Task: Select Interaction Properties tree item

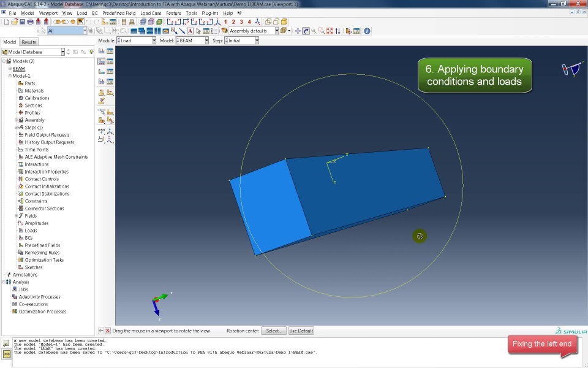Action: click(47, 172)
